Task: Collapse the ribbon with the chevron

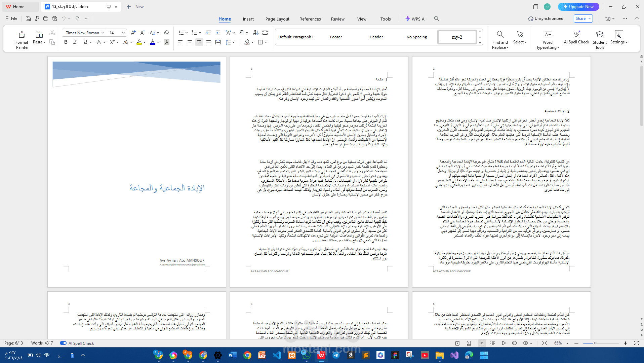Action: [637, 19]
